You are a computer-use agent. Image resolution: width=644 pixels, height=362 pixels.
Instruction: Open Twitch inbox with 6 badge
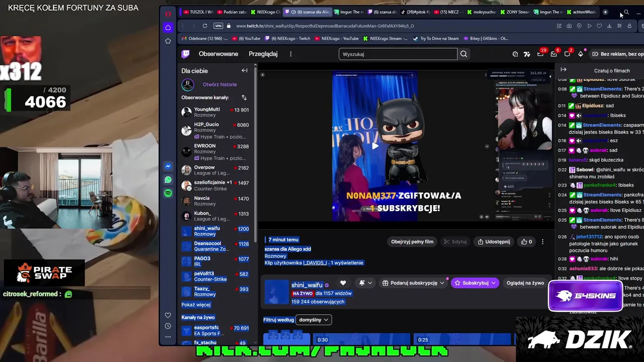pyautogui.click(x=554, y=53)
